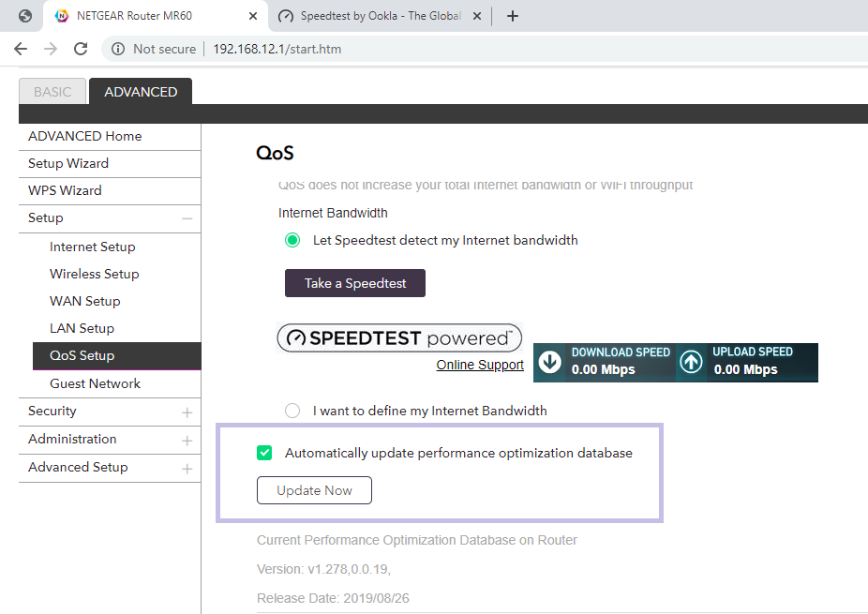Open LAN Setup
Screen dimensions: 868x614
click(82, 328)
